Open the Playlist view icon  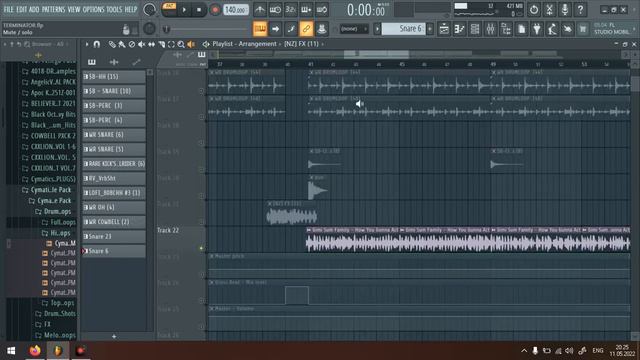(444, 29)
